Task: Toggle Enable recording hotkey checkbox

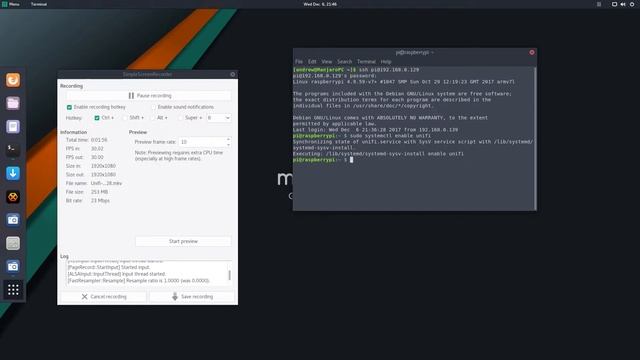Action: click(69, 107)
